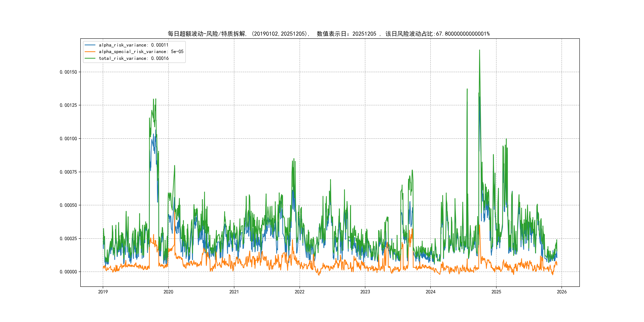Click the chart title text
Image resolution: width=644 pixels, height=322 pixels.
click(329, 34)
